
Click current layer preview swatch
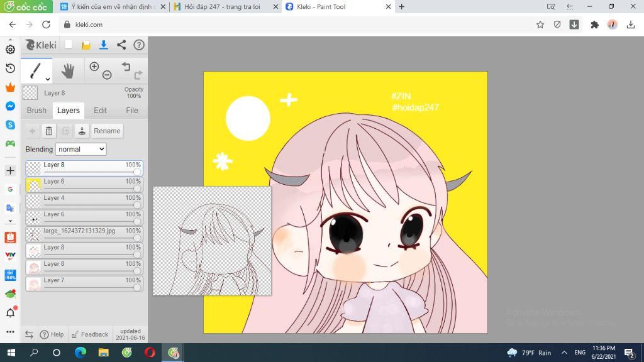point(30,93)
